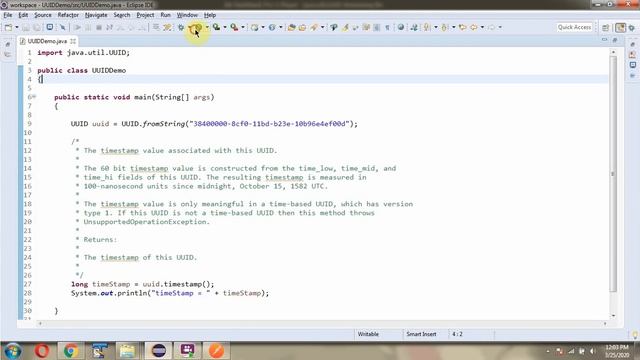Click the Smart Insert status entry

(421, 334)
